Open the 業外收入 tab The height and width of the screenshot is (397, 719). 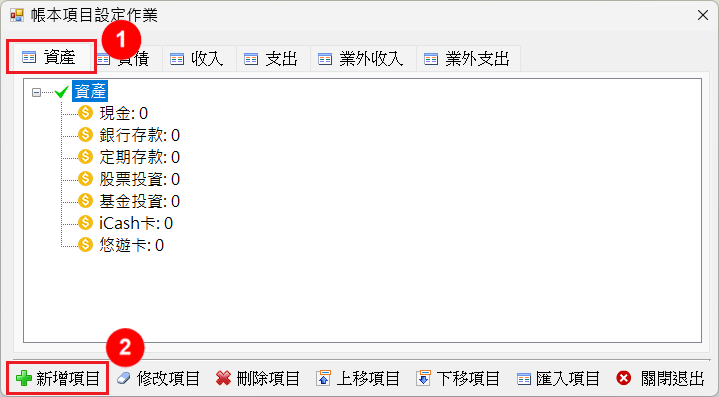point(363,59)
